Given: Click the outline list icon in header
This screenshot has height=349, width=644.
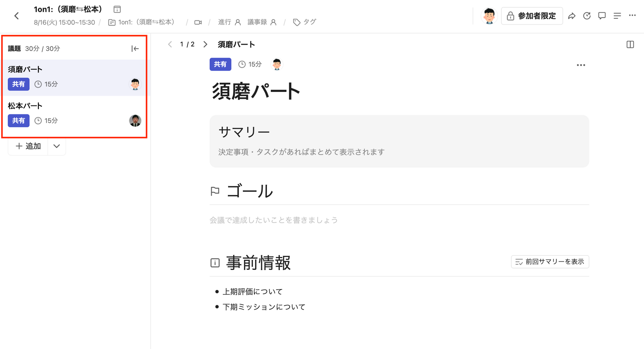Looking at the screenshot, I should coord(617,16).
